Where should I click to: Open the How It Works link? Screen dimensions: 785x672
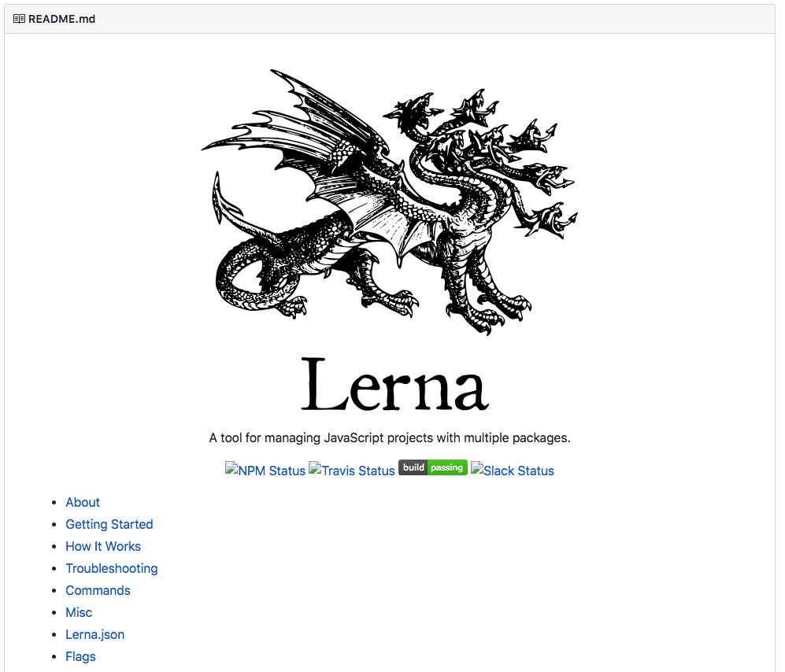click(x=103, y=546)
